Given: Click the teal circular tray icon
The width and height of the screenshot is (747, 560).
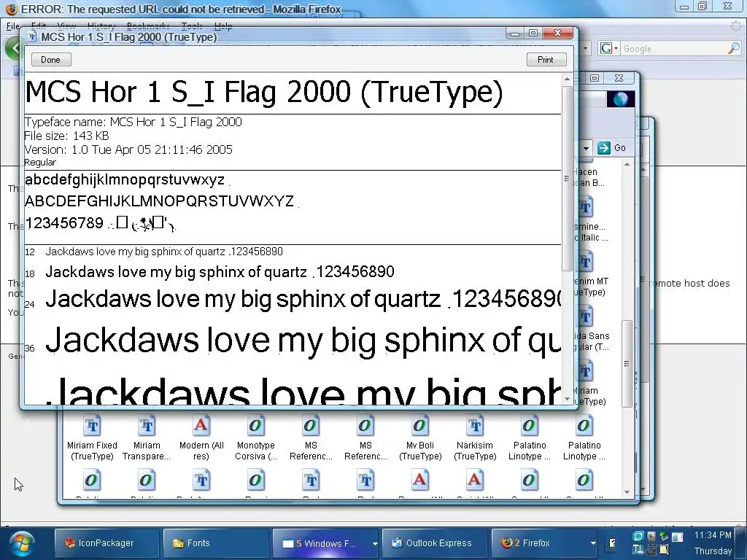Looking at the screenshot, I should tap(638, 537).
